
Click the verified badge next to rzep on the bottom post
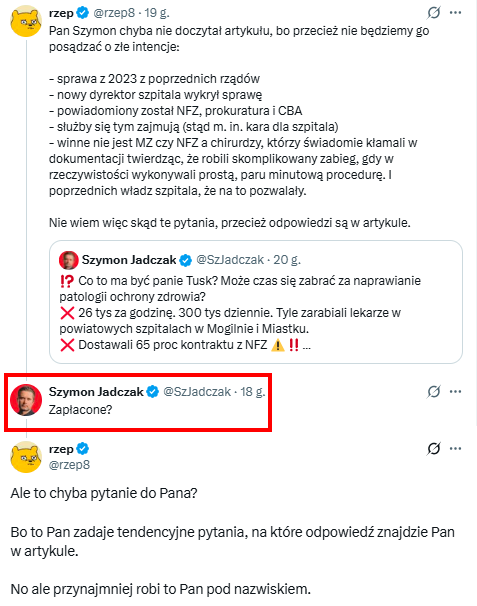[82, 449]
